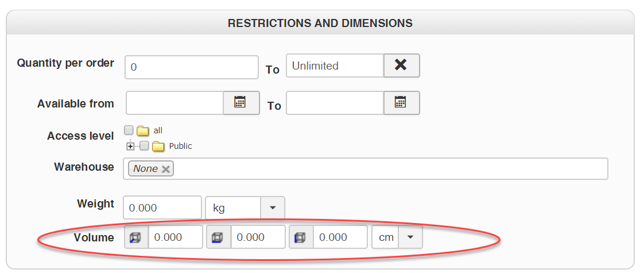This screenshot has height=273, width=644.
Task: Select the 'Public' access level label
Action: (x=180, y=146)
